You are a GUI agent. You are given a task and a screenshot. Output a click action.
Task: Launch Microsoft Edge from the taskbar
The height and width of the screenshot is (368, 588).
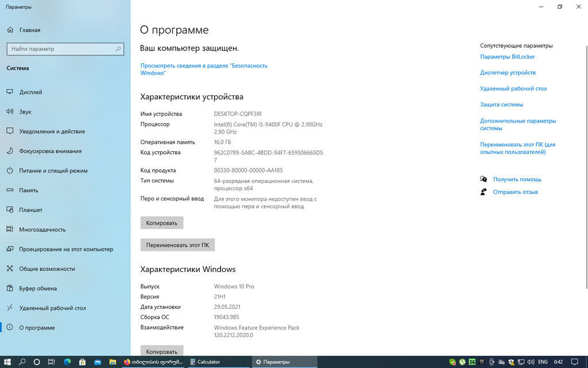[68, 362]
